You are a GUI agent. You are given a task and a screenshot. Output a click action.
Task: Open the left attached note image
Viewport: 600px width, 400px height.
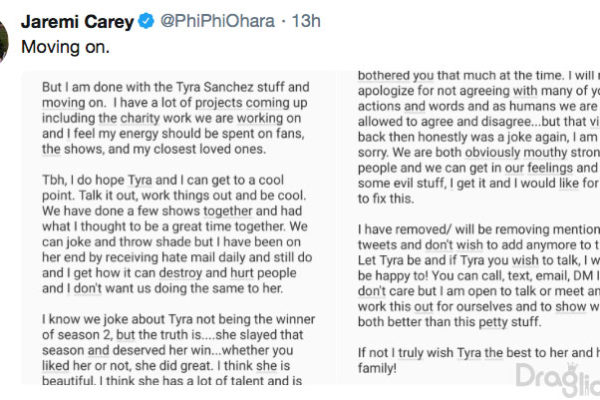pyautogui.click(x=179, y=227)
